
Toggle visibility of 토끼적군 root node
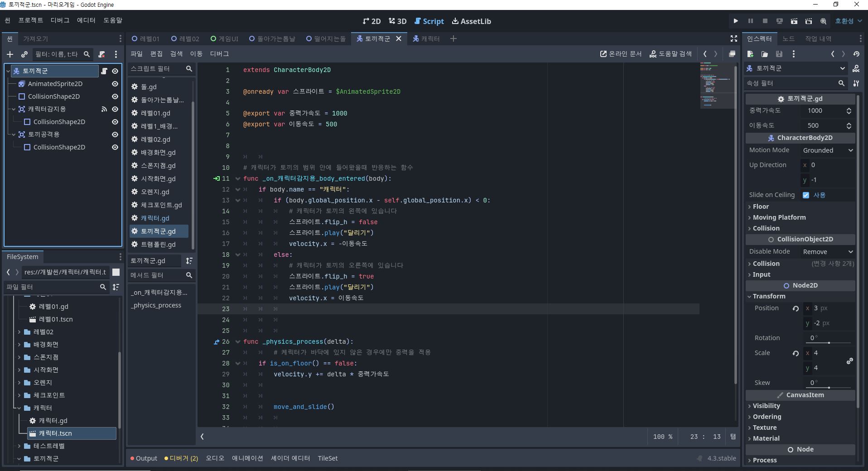(x=115, y=71)
